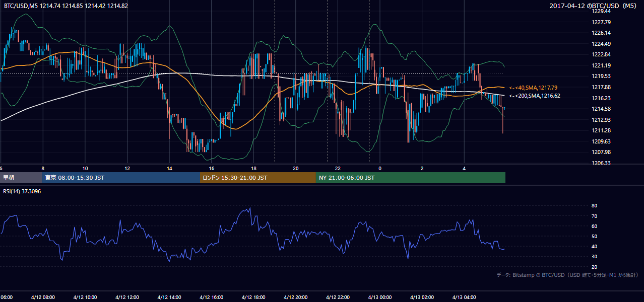Click price axis label 1217.88

(602, 87)
